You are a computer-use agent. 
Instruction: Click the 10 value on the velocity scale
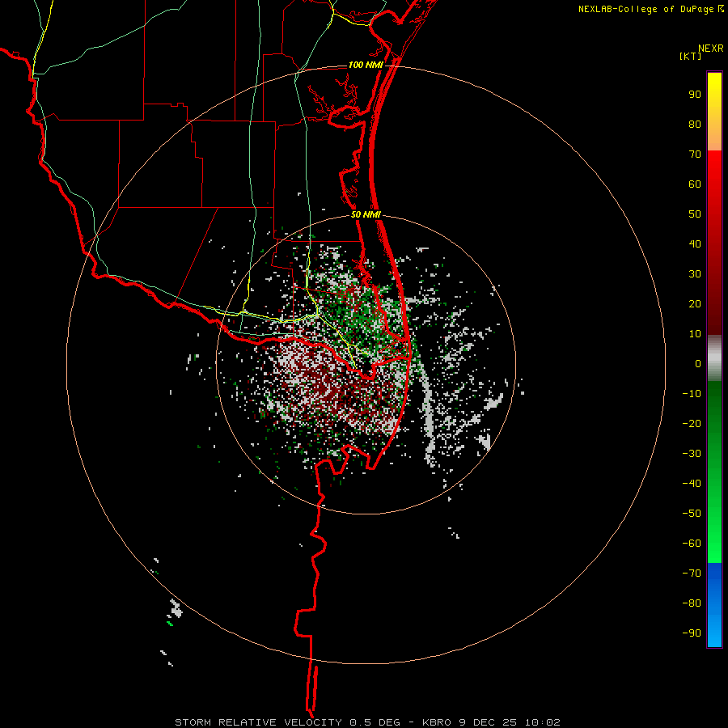pyautogui.click(x=695, y=334)
